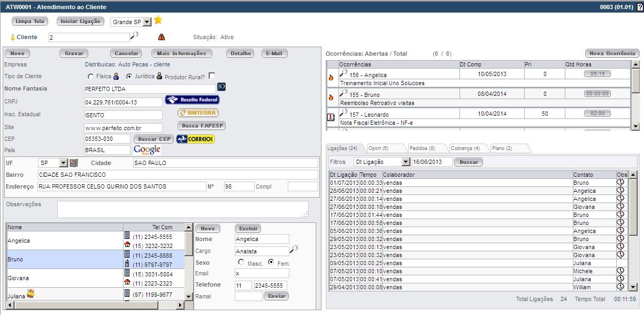This screenshot has width=644, height=315.
Task: Open the Receita Federal lookup
Action: tap(192, 100)
